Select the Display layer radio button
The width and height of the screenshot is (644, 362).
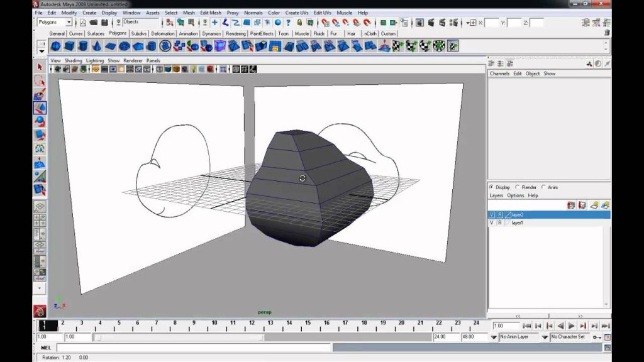click(x=491, y=187)
